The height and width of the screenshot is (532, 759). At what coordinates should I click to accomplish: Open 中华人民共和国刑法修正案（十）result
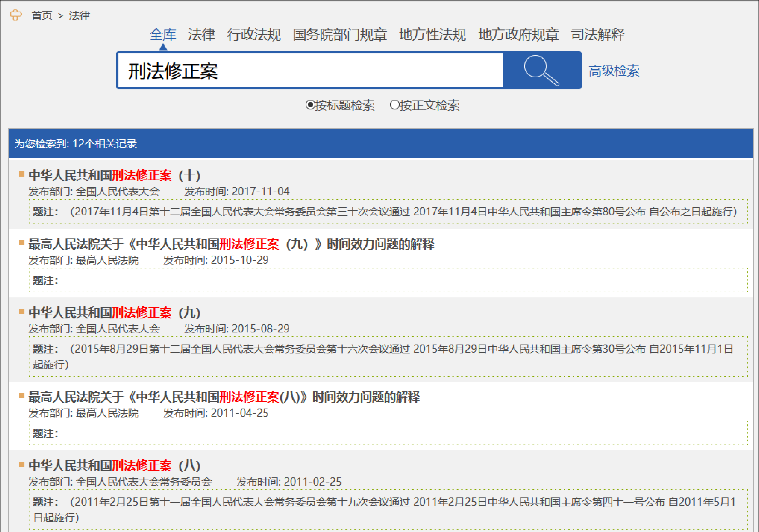(x=114, y=175)
